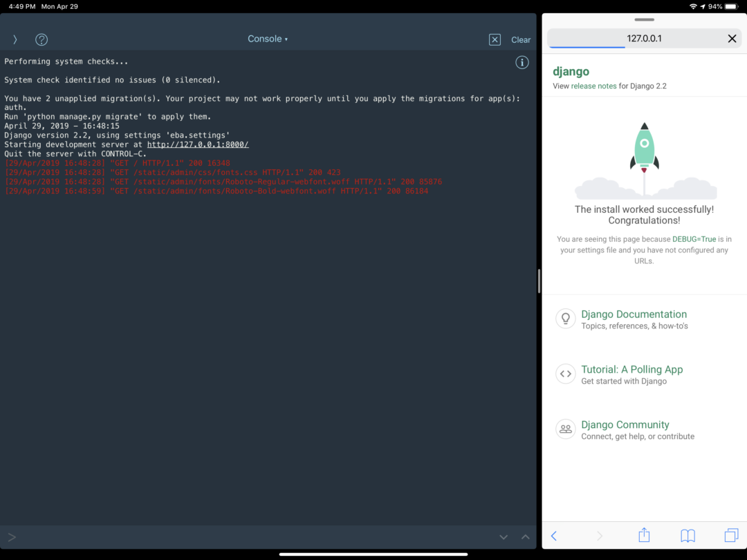Open the Safari share sheet
The image size is (747, 560).
(x=643, y=536)
